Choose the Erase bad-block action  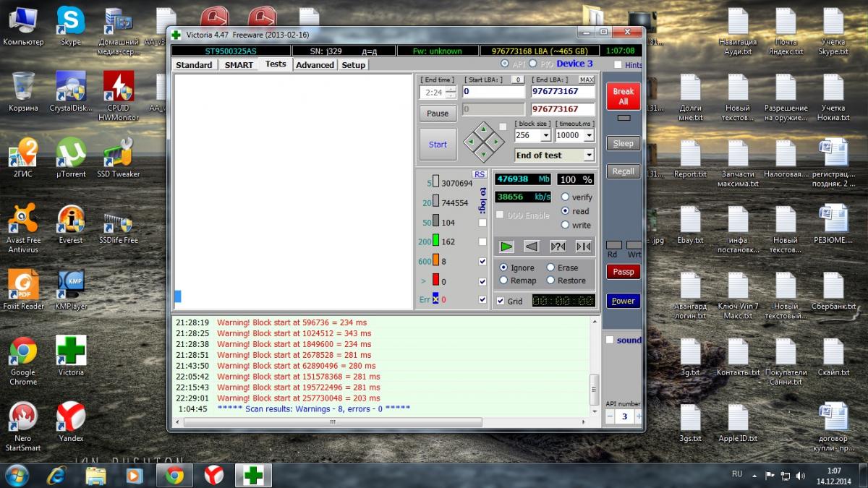click(x=550, y=267)
